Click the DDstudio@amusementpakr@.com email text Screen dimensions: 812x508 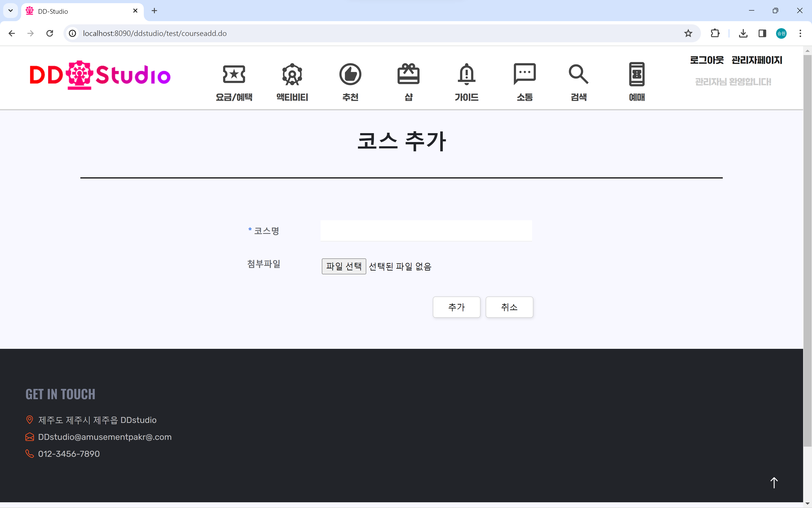(x=105, y=437)
